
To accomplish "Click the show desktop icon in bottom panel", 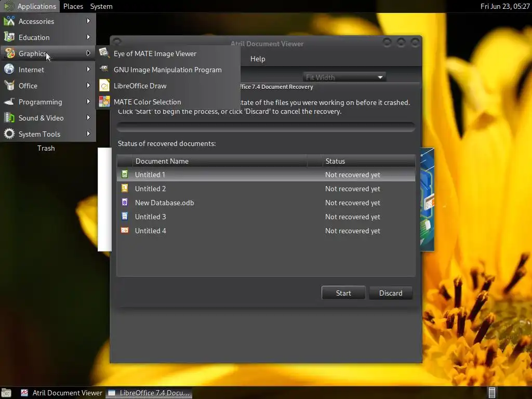I will coord(6,393).
